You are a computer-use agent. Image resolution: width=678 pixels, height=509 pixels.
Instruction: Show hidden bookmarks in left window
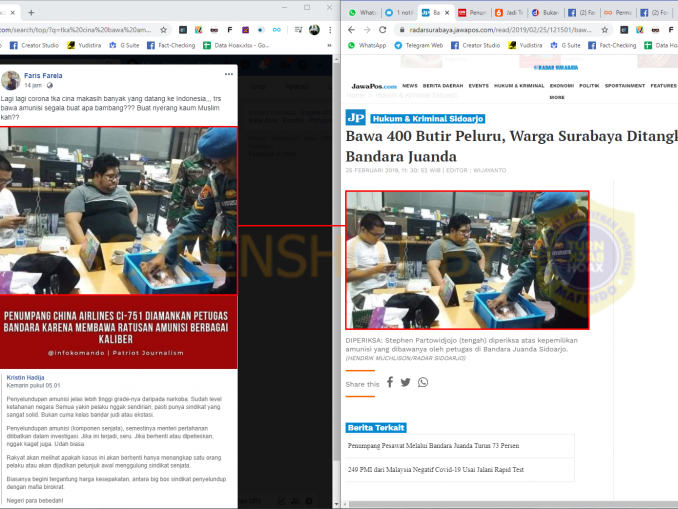[x=329, y=45]
